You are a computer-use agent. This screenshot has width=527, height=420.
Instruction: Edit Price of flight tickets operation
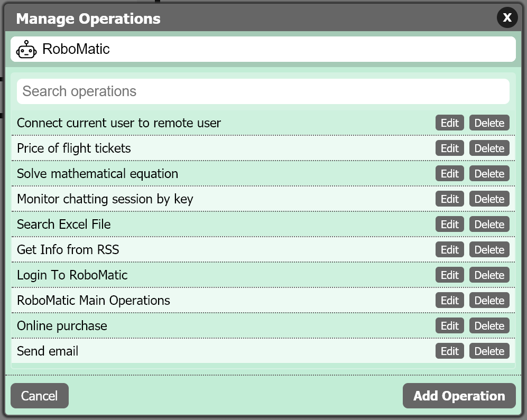(449, 148)
